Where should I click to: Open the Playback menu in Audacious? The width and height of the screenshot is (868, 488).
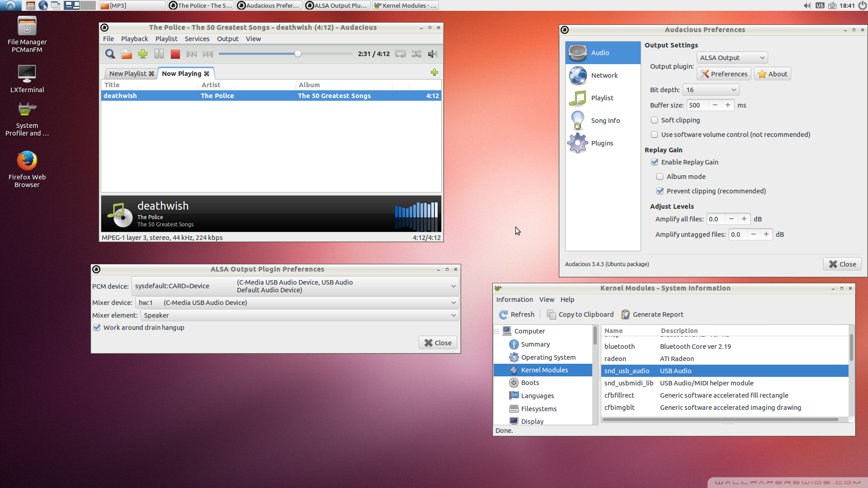(134, 39)
